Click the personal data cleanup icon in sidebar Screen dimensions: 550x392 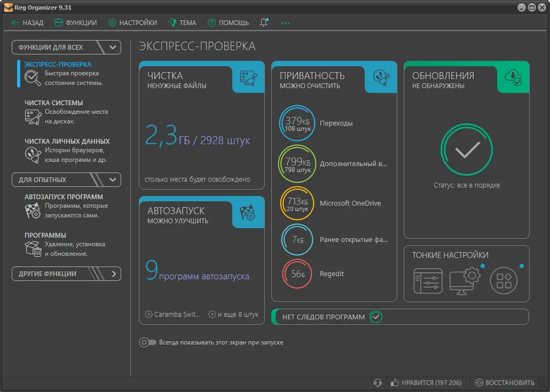(33, 155)
